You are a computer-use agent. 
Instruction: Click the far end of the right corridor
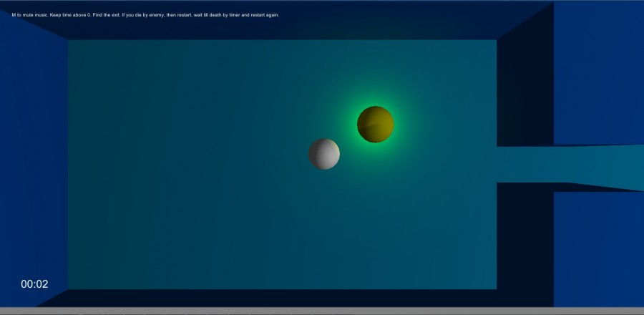[x=628, y=168]
